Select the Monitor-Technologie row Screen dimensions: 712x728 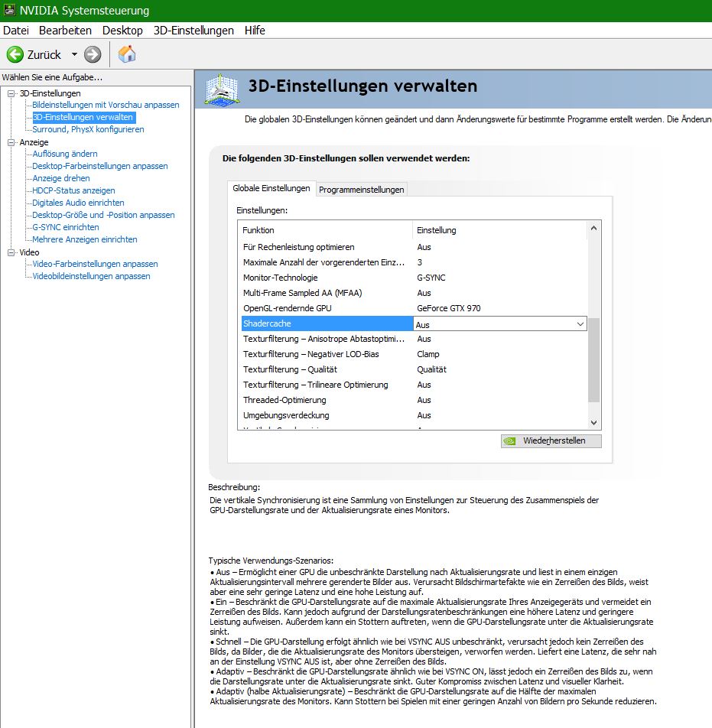point(414,278)
